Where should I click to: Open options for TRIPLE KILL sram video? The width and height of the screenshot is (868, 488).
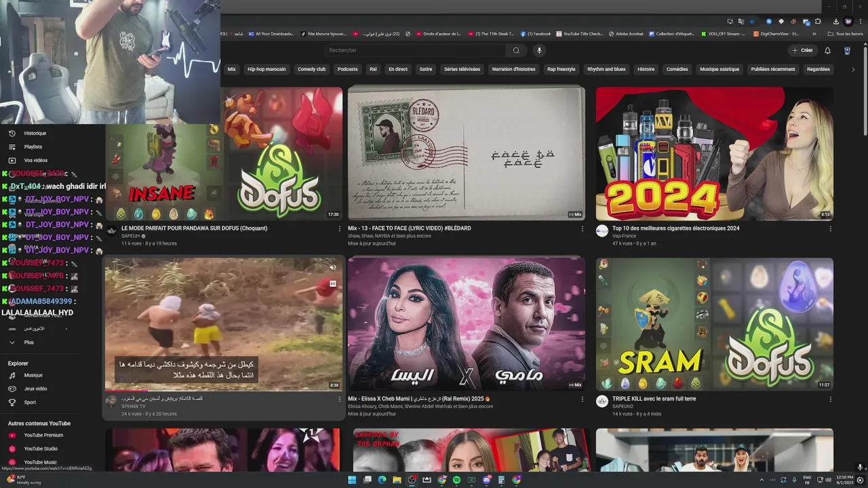click(x=830, y=399)
